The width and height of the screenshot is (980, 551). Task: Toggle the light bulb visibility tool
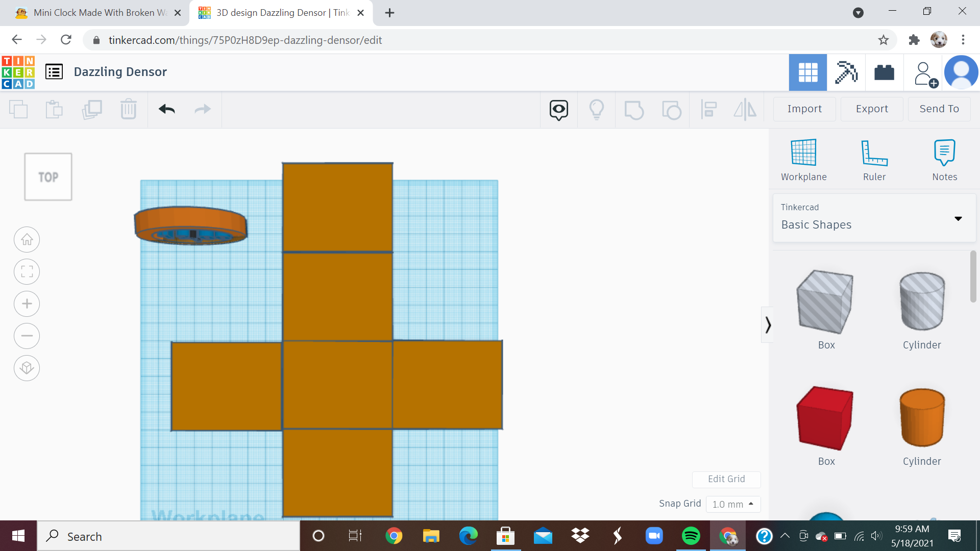pyautogui.click(x=597, y=109)
